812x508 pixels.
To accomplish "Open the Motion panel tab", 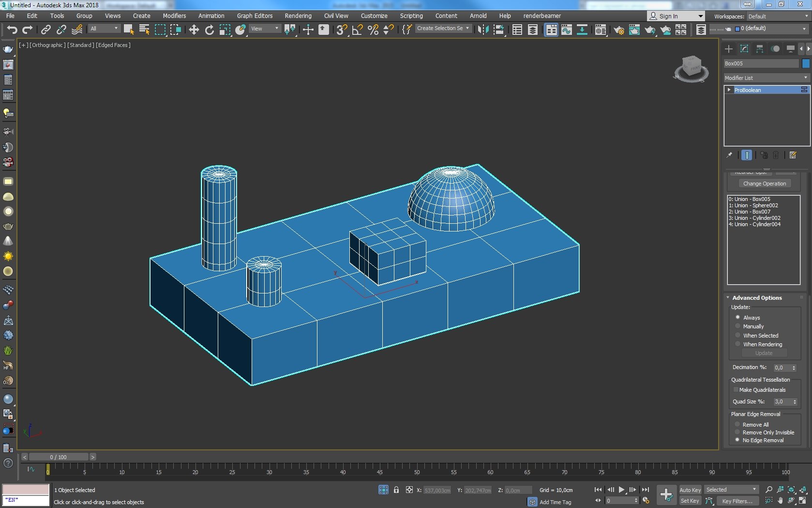I will (775, 49).
